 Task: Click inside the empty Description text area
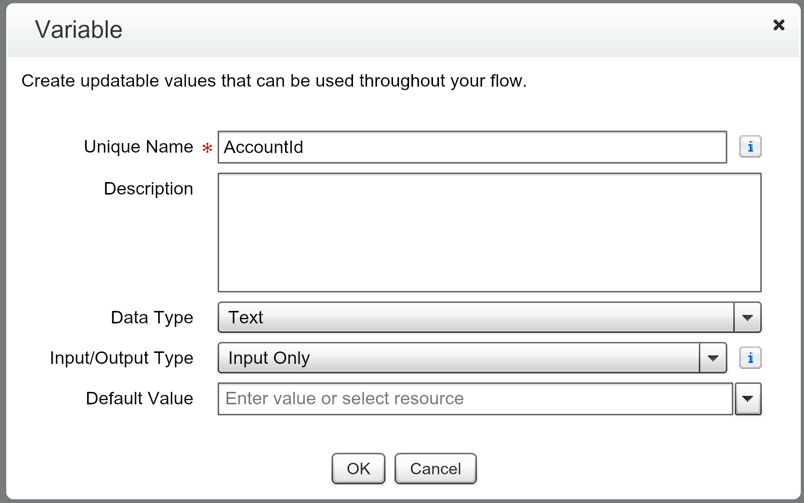(x=489, y=232)
